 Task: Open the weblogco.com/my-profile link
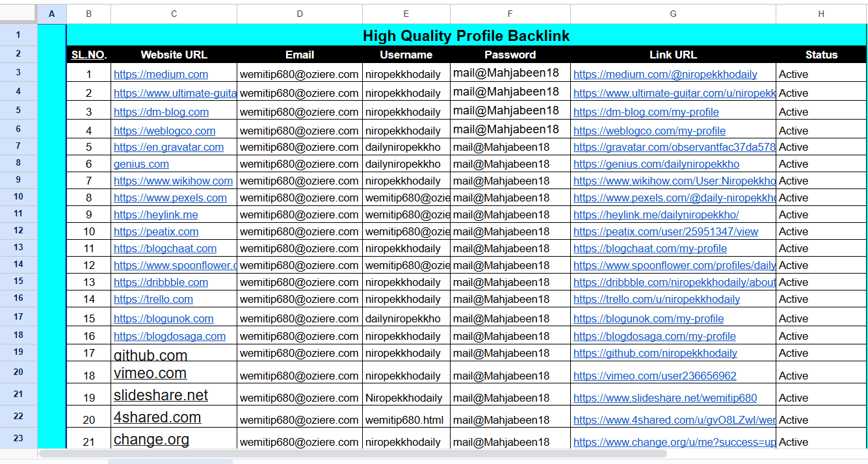(x=650, y=131)
